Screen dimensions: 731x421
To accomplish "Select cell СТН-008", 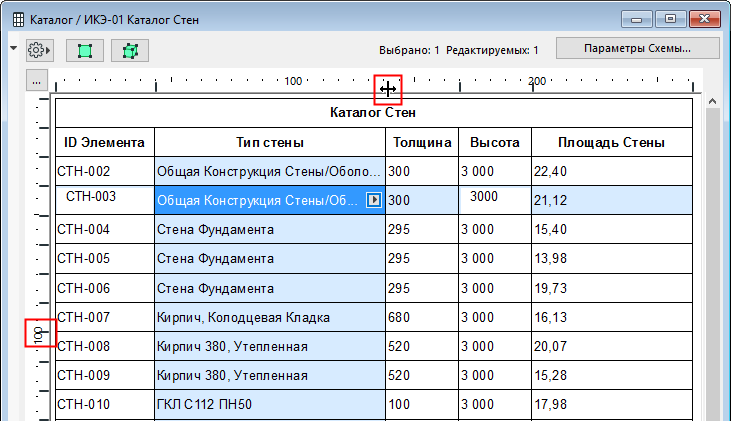I will point(104,346).
